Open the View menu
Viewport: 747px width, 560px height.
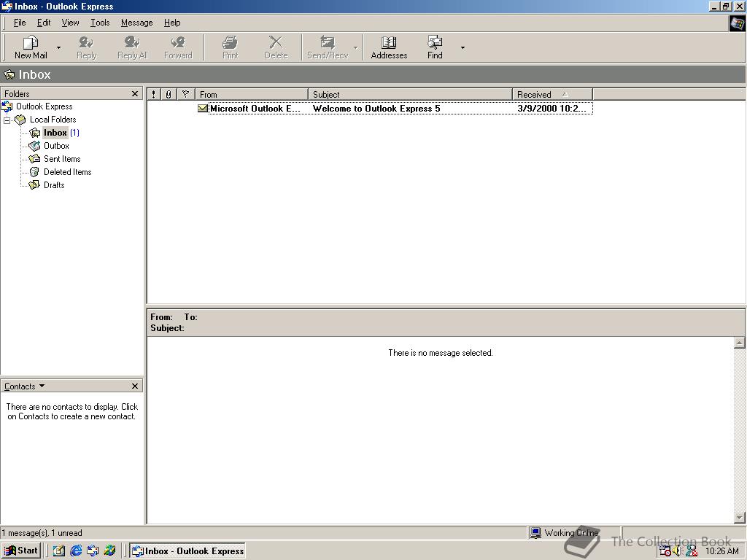(70, 23)
